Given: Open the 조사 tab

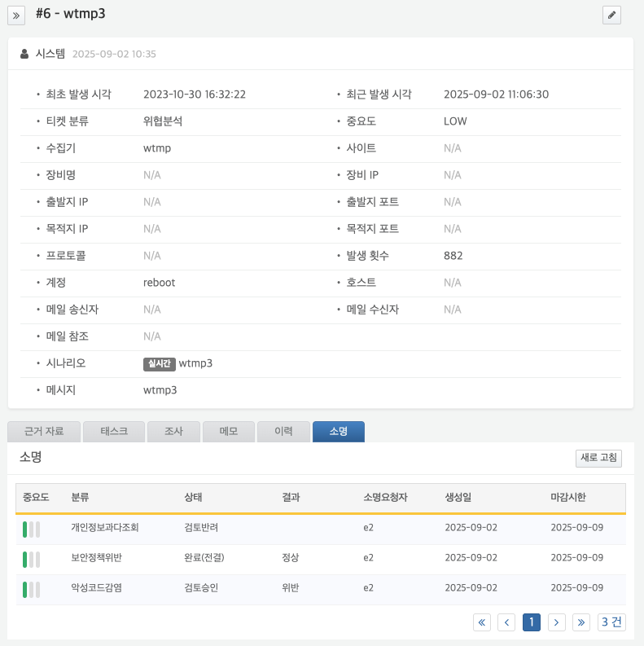Looking at the screenshot, I should [173, 432].
